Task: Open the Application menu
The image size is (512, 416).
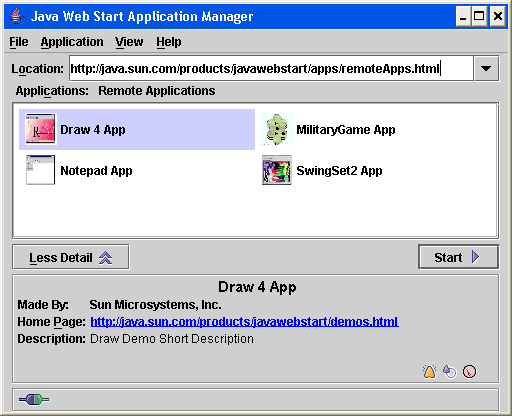Action: click(72, 42)
